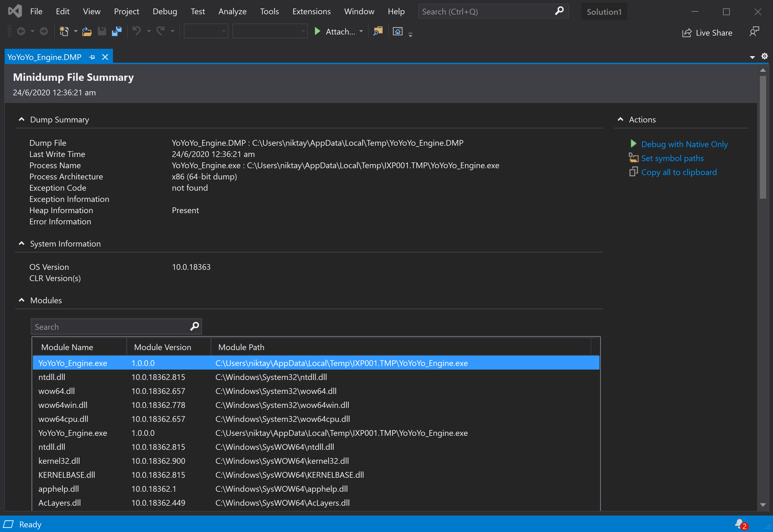773x532 pixels.
Task: Click the window options gear icon
Action: pos(764,56)
